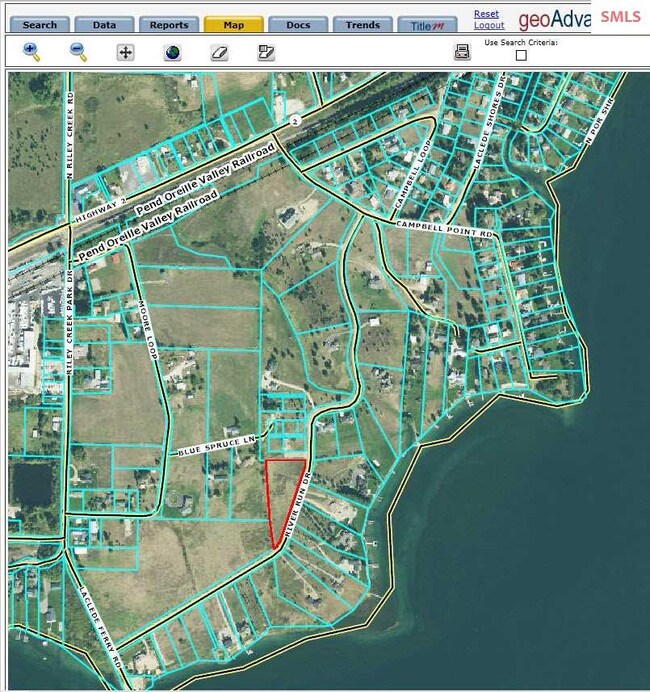Select the zoom in magnifier tool

pyautogui.click(x=31, y=52)
